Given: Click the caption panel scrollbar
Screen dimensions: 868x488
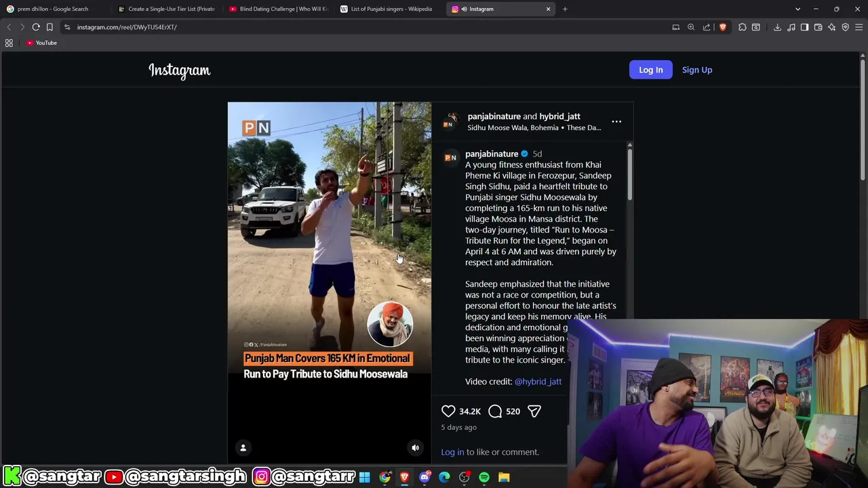Looking at the screenshot, I should pyautogui.click(x=629, y=174).
